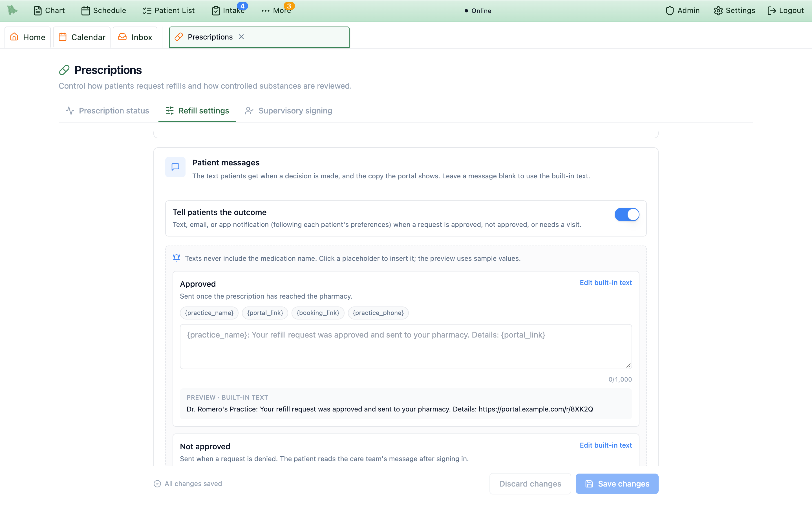812x508 pixels.
Task: Click the pill icon beside Prescriptions heading
Action: coord(64,70)
